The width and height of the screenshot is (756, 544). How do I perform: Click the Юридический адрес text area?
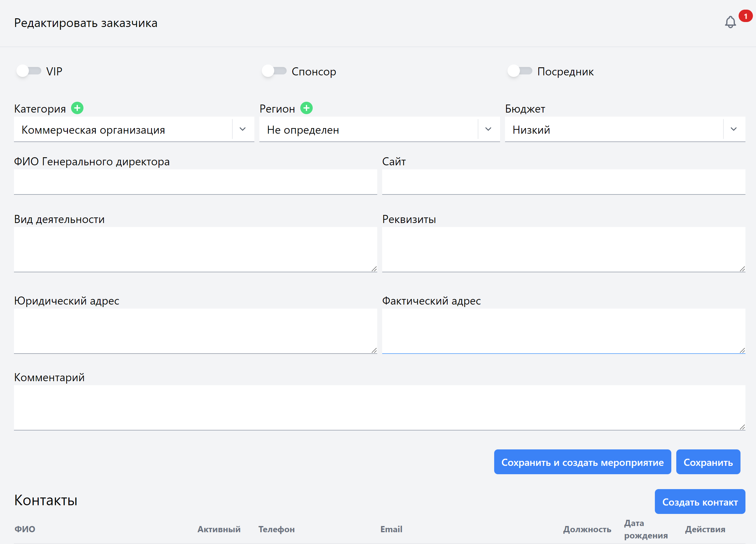195,331
